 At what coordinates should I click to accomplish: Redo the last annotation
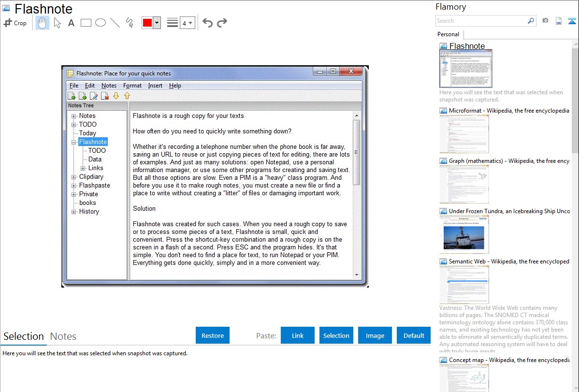[222, 23]
